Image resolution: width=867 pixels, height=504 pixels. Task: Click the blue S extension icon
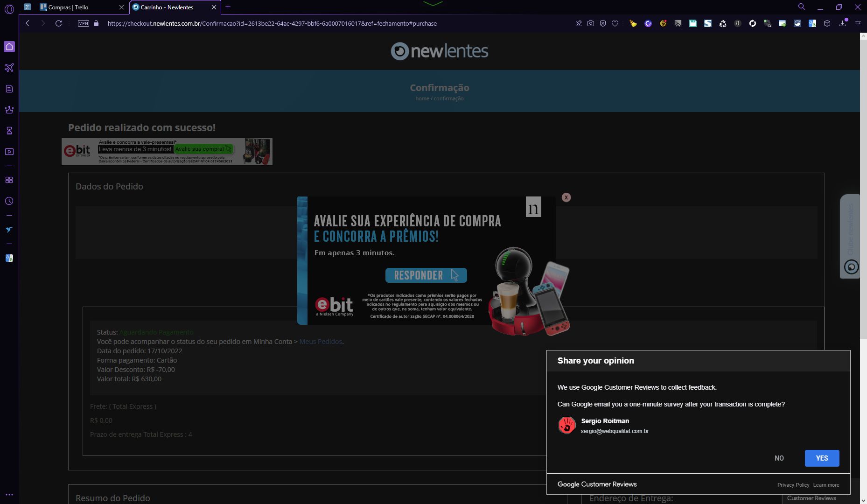708,23
